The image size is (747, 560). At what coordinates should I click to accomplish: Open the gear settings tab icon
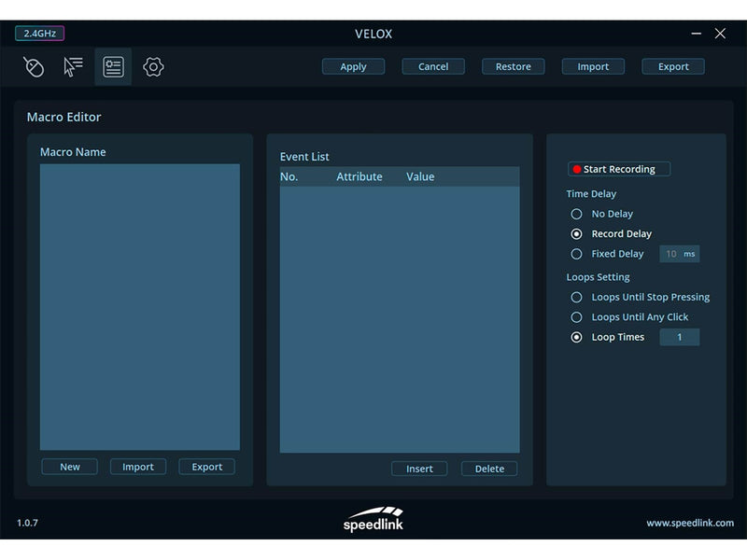point(153,66)
